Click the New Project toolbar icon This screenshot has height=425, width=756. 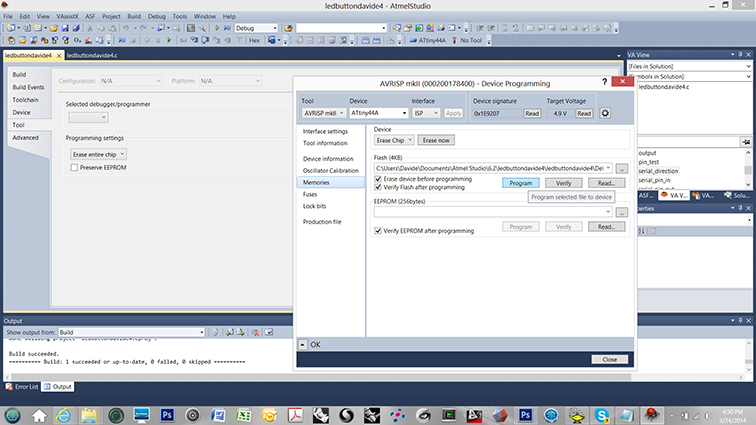click(x=11, y=28)
